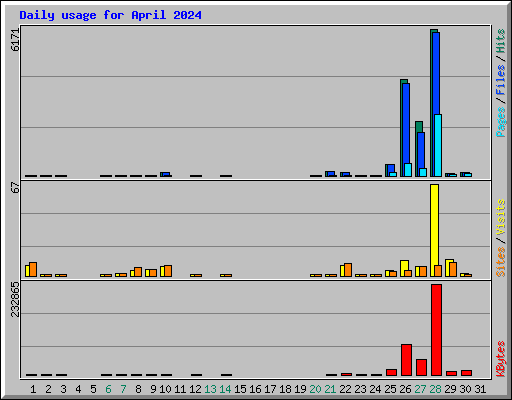Click green weekend day label 13
This screenshot has height=400, width=512.
pos(210,389)
